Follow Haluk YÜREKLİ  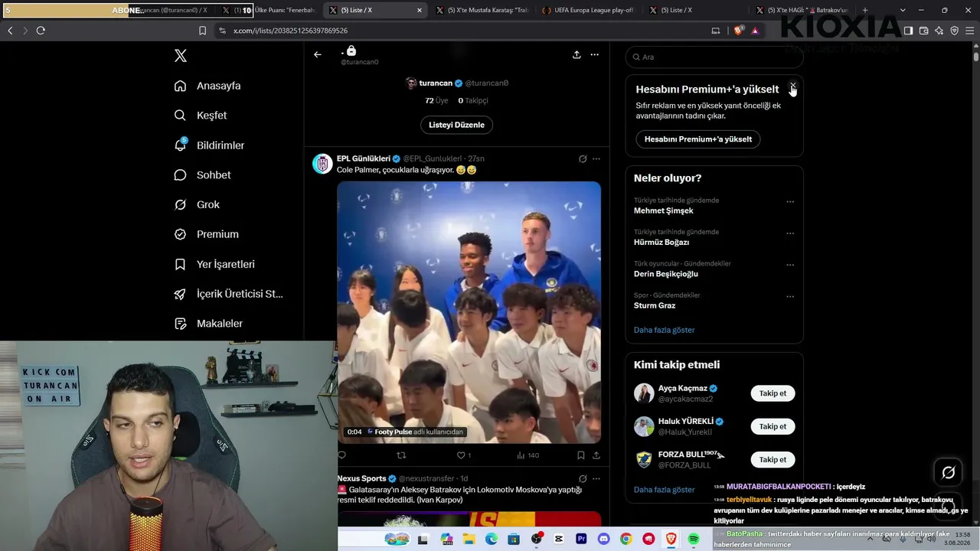773,426
